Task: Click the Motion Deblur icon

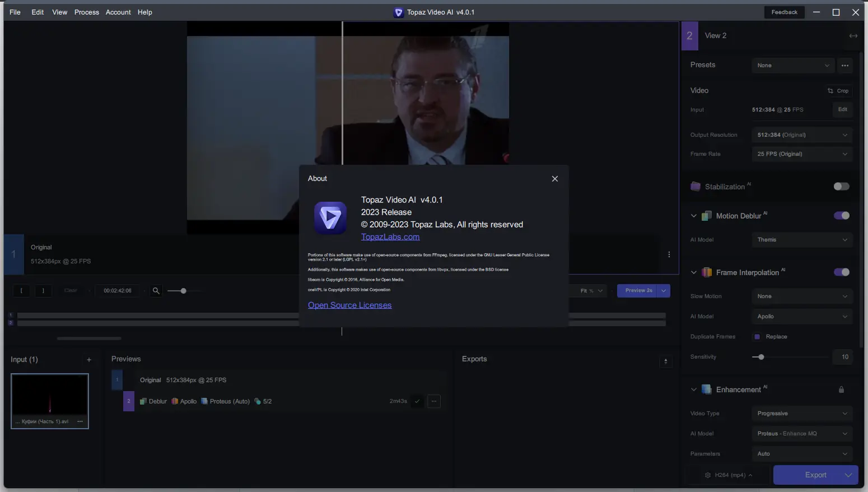Action: pos(707,216)
